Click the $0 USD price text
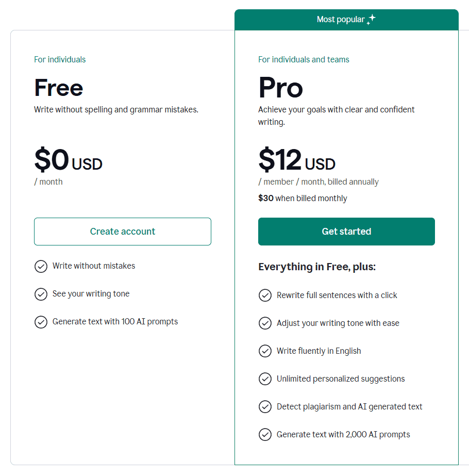The height and width of the screenshot is (476, 469). (69, 160)
